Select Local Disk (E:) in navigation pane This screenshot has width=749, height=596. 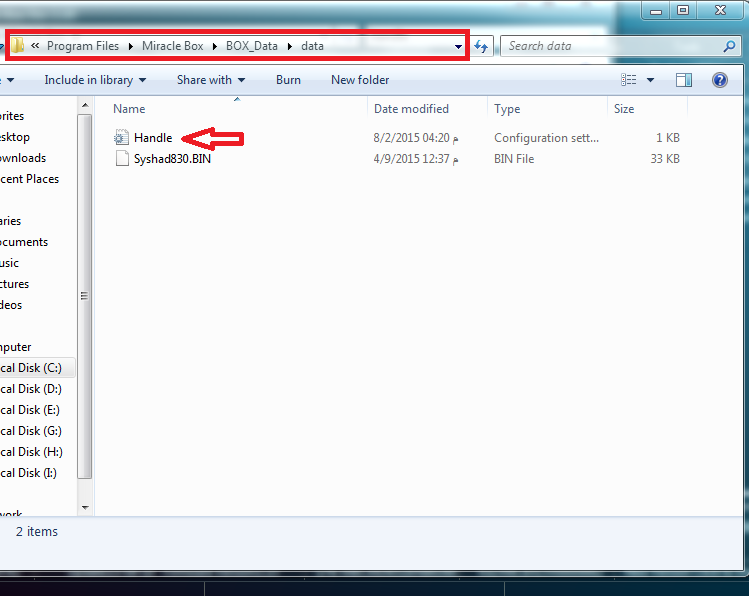pyautogui.click(x=30, y=410)
